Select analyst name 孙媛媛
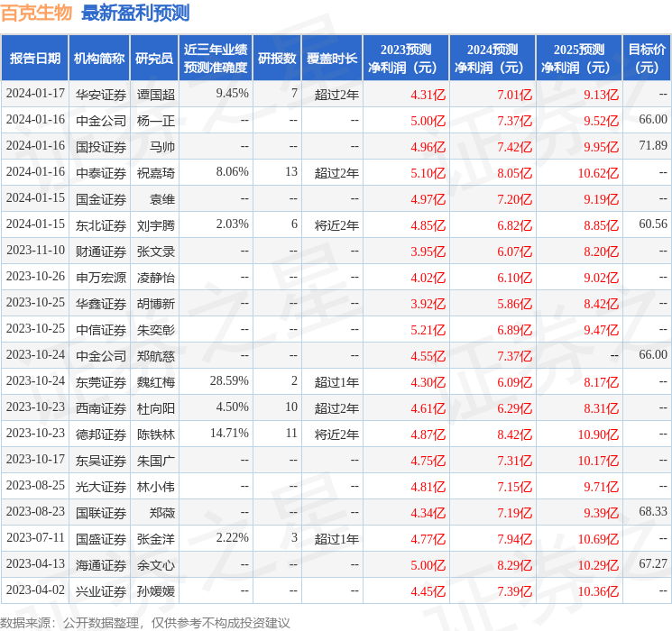This screenshot has height=631, width=672. (x=156, y=591)
